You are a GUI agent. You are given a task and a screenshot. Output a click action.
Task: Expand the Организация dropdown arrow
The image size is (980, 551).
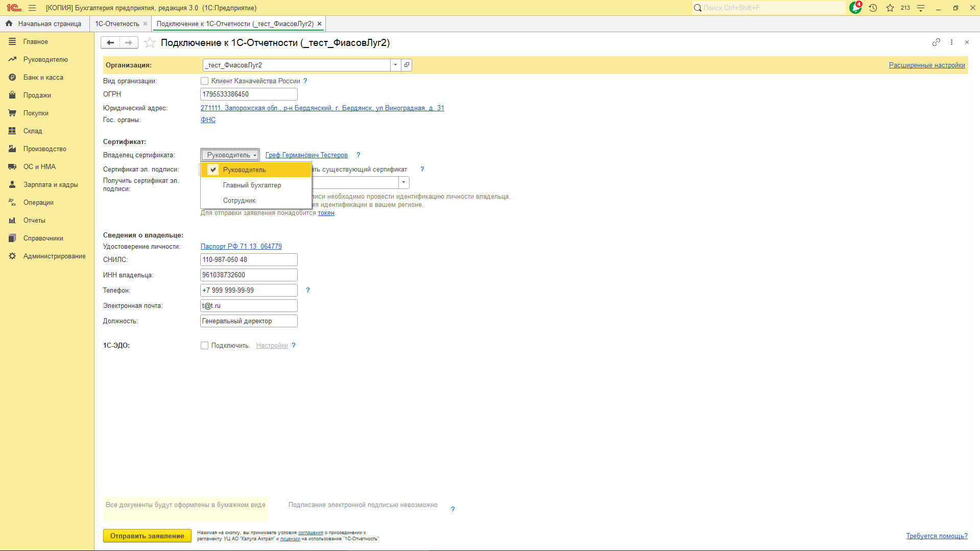tap(395, 65)
